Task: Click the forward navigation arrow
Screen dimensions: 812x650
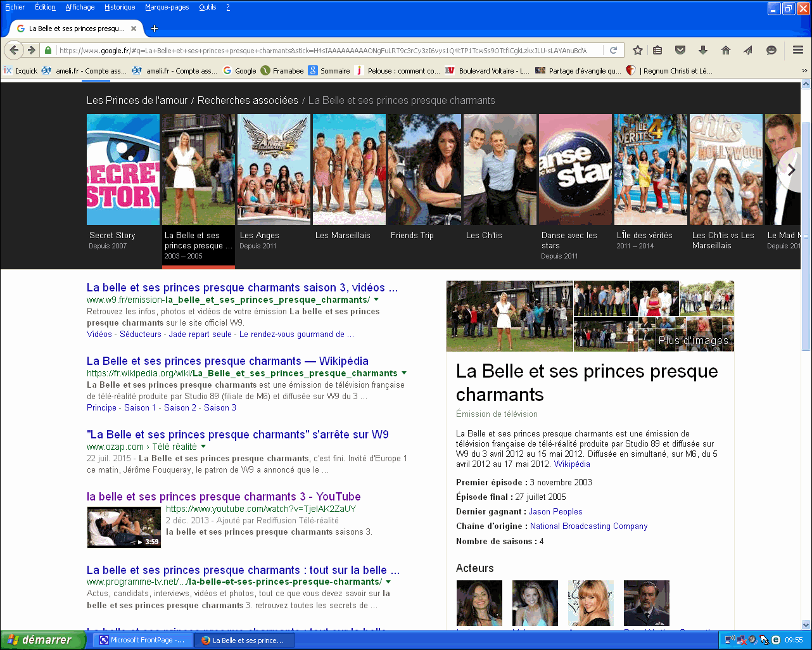Action: (30, 50)
